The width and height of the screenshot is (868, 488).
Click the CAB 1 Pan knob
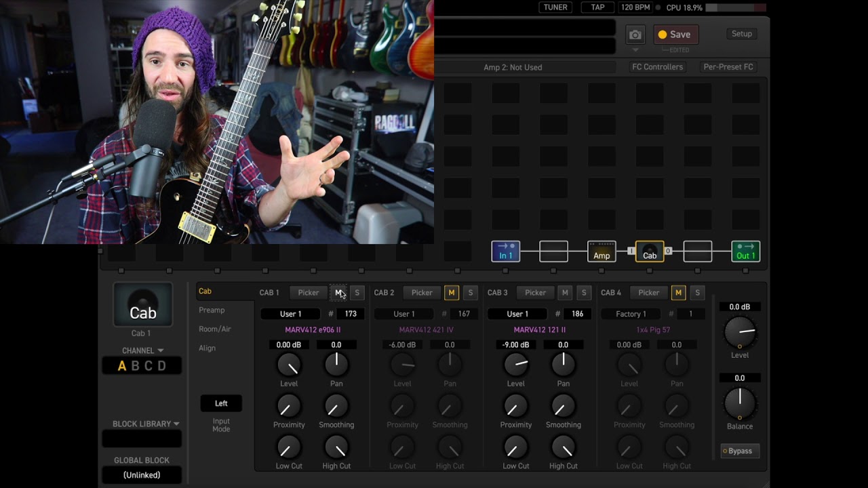click(336, 365)
